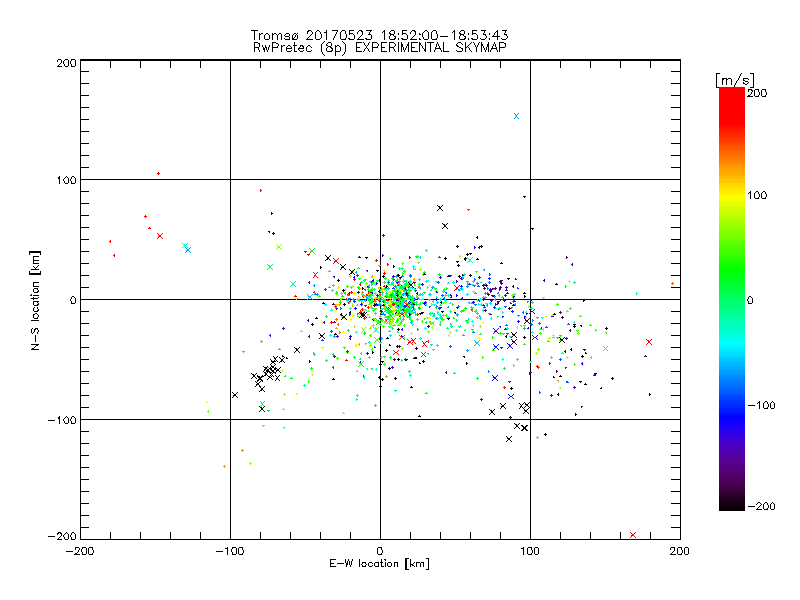Click the colorbar's "100" label
Screen dimensions: 800x600
757,195
